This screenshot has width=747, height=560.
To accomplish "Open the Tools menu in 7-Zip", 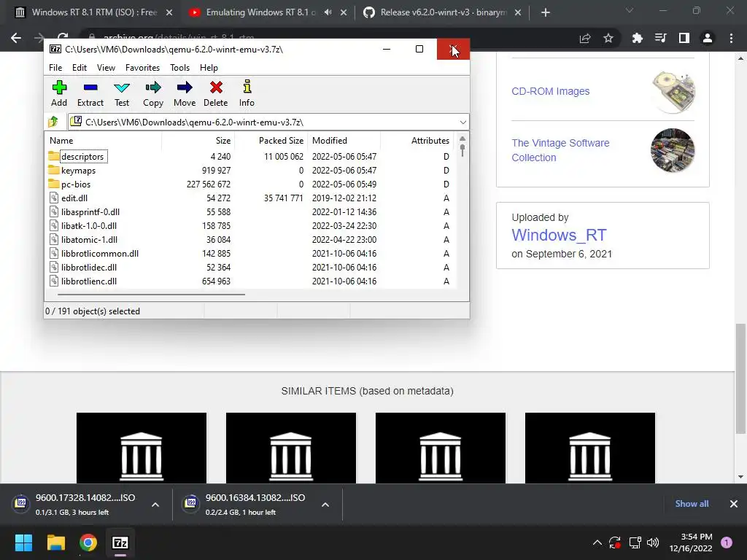I will 179,68.
